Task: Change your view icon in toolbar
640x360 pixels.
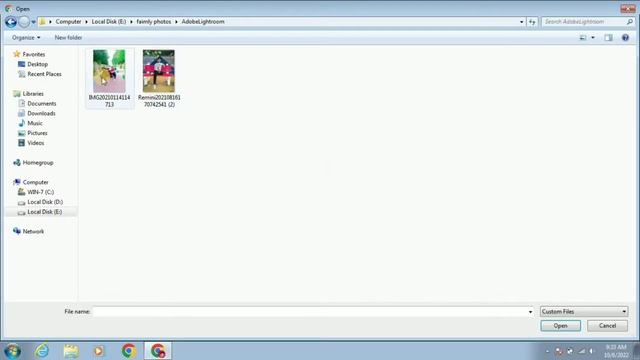Action: (583, 38)
